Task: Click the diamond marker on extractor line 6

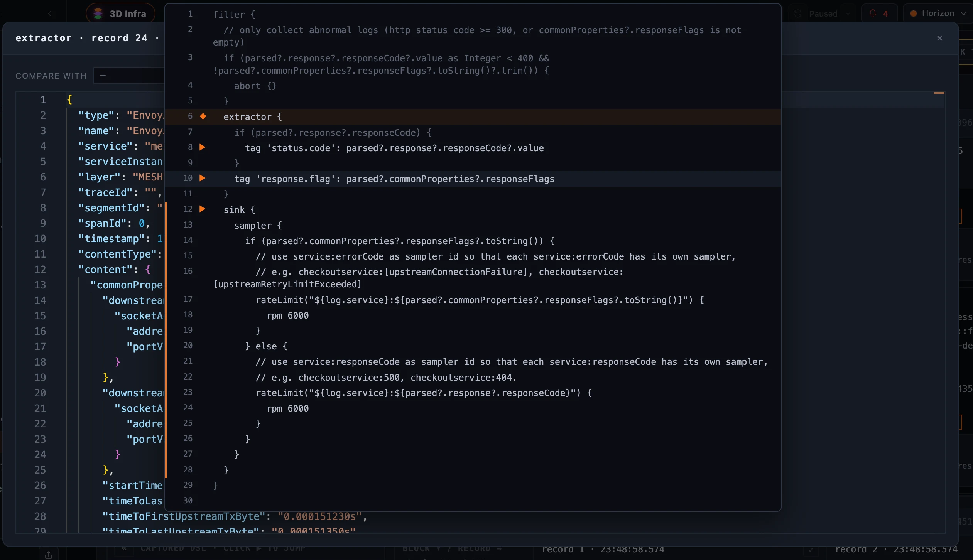Action: click(x=203, y=116)
